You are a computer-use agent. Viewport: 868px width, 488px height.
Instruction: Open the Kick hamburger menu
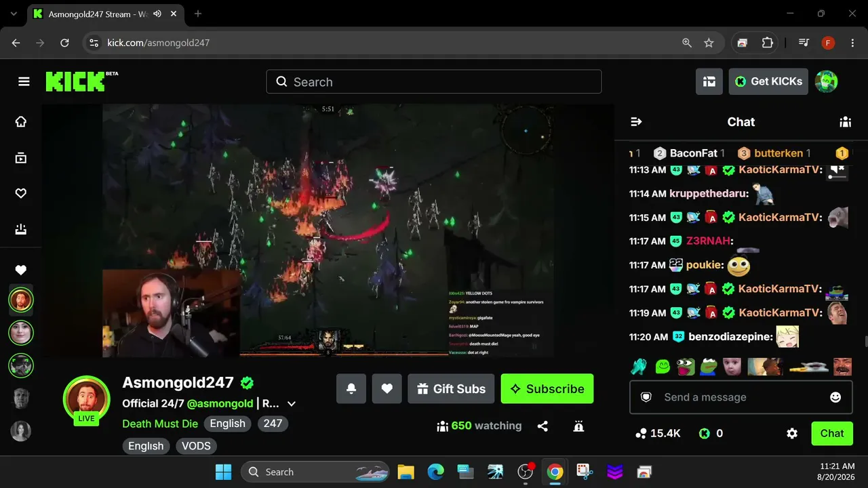click(24, 82)
